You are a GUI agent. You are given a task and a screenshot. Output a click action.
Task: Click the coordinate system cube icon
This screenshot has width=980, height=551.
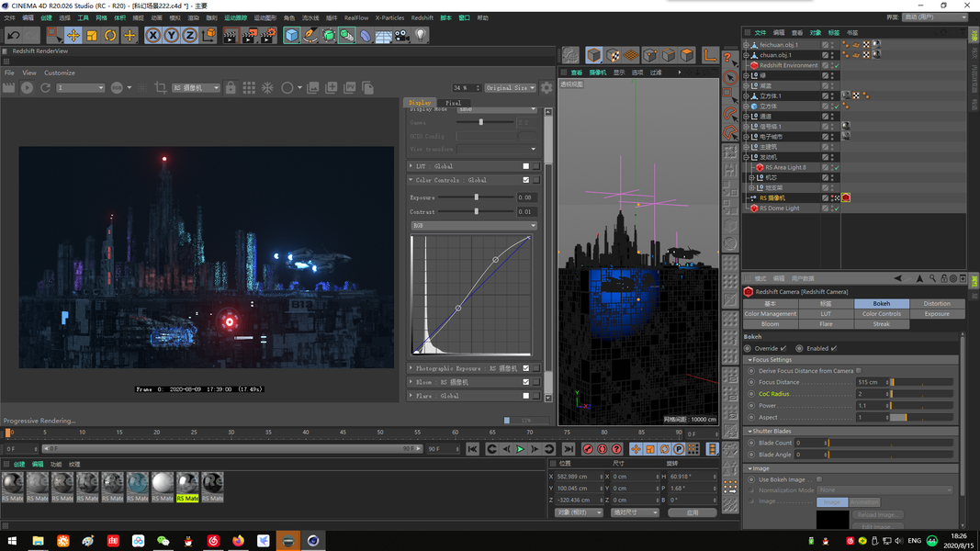click(208, 36)
